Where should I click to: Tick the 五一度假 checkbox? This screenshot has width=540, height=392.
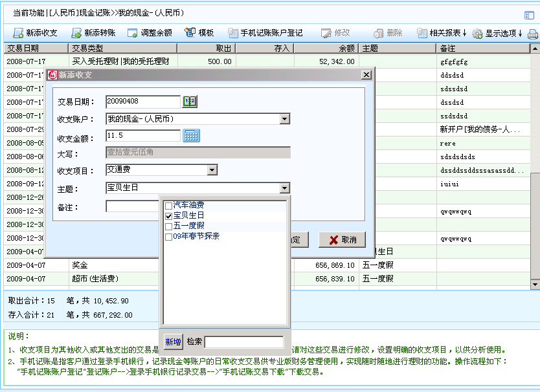coord(169,226)
